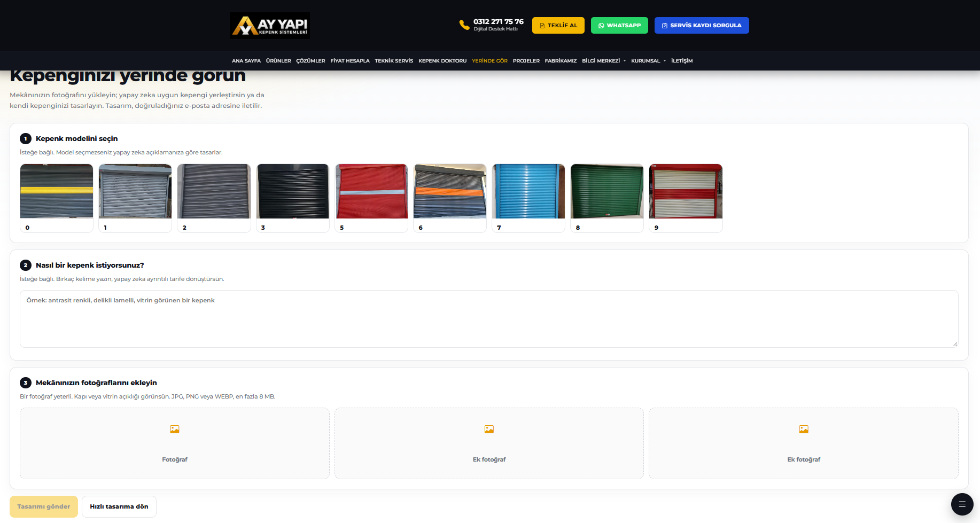The width and height of the screenshot is (980, 523).
Task: Select red shutter model 5
Action: 371,198
